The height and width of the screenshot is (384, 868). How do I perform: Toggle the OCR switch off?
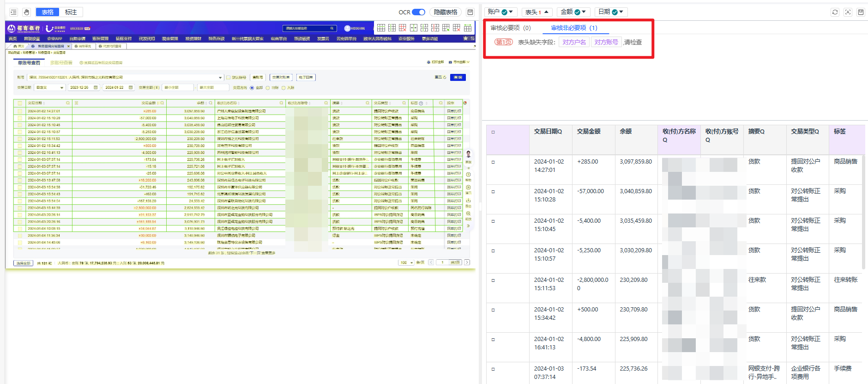tap(418, 12)
